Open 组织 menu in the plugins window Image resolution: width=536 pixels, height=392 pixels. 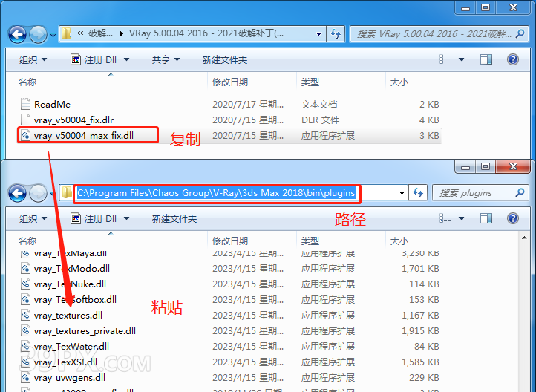point(33,219)
